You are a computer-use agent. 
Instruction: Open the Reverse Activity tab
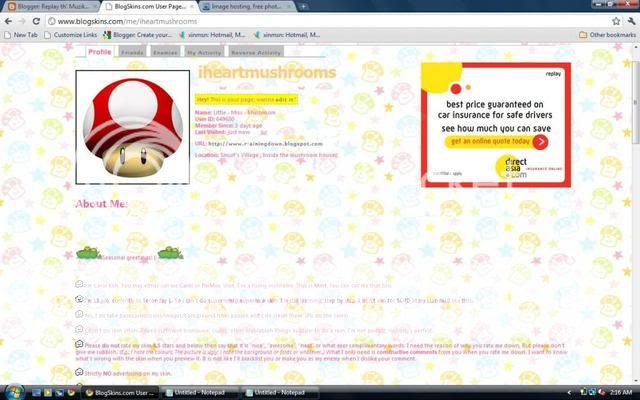[256, 51]
